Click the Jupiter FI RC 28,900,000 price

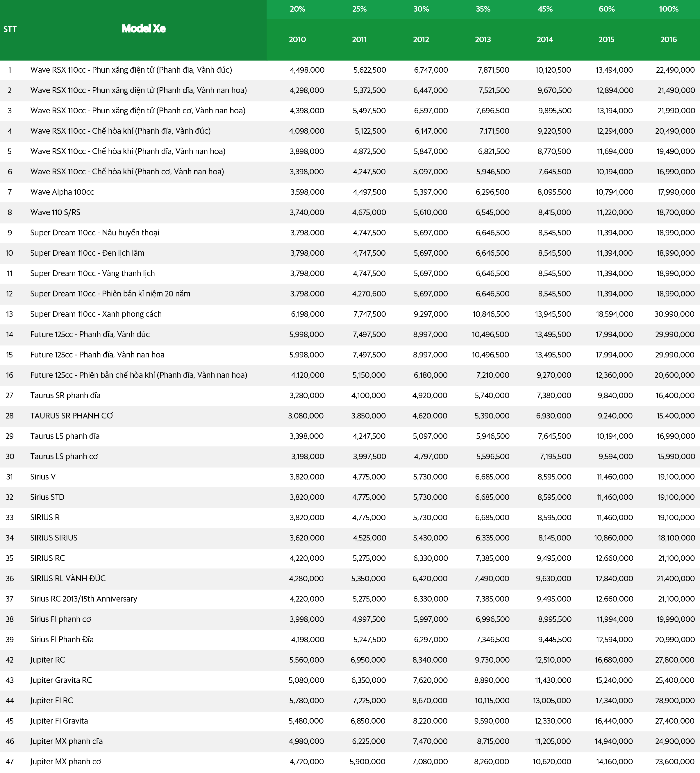(674, 701)
